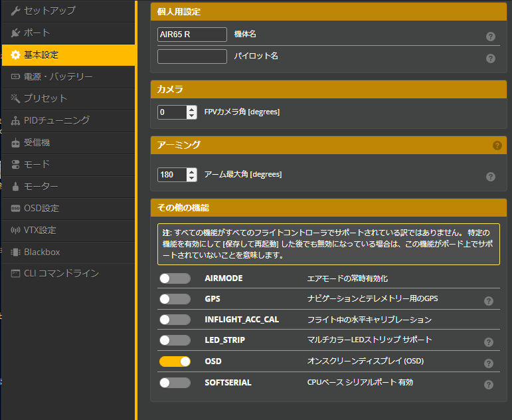Switch to PIDチューニング tab
Viewport: 512px width, 420px height.
click(x=56, y=120)
